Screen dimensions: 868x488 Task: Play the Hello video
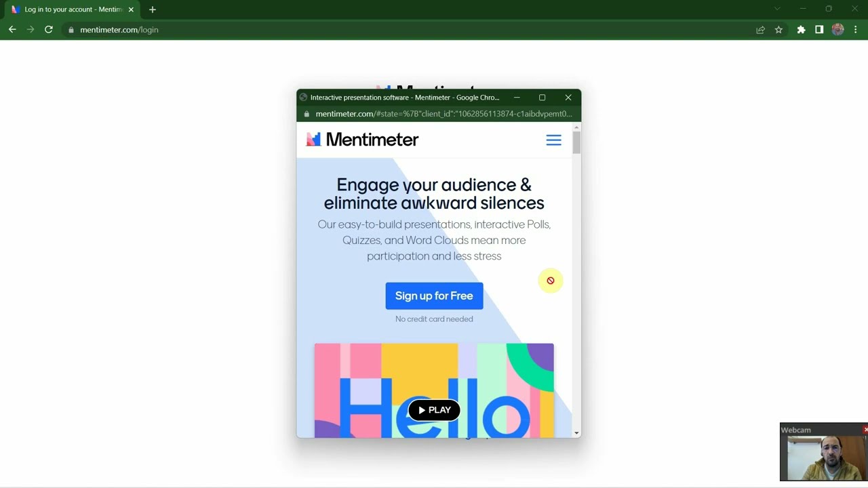[x=434, y=410]
